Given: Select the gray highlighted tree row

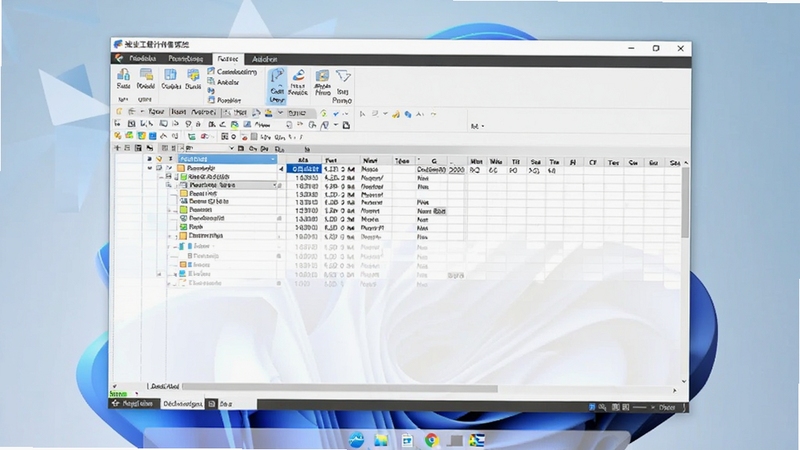Looking at the screenshot, I should coord(228,185).
